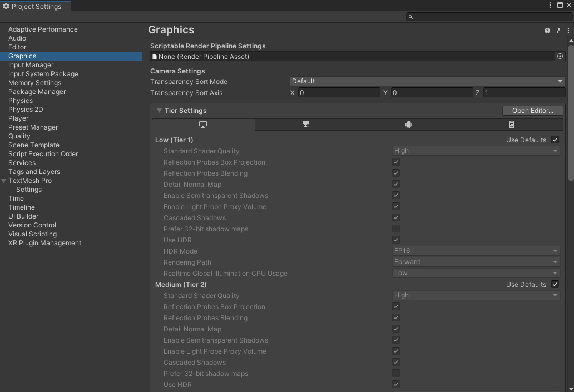Open Editor settings category
Viewport: 574px width, 392px height.
pos(17,47)
